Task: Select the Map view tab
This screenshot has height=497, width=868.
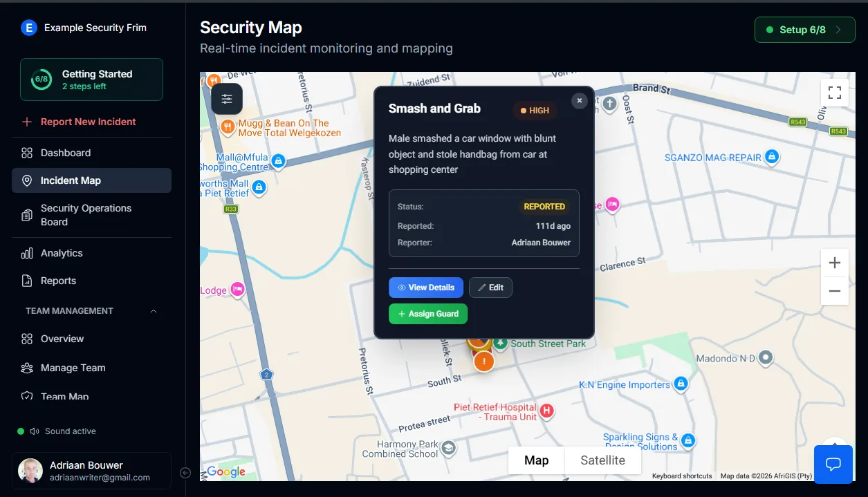Action: click(535, 460)
